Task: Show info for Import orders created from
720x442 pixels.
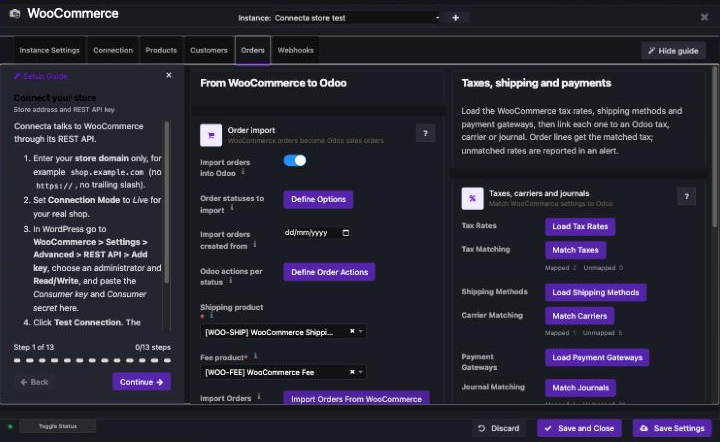Action: tap(255, 244)
